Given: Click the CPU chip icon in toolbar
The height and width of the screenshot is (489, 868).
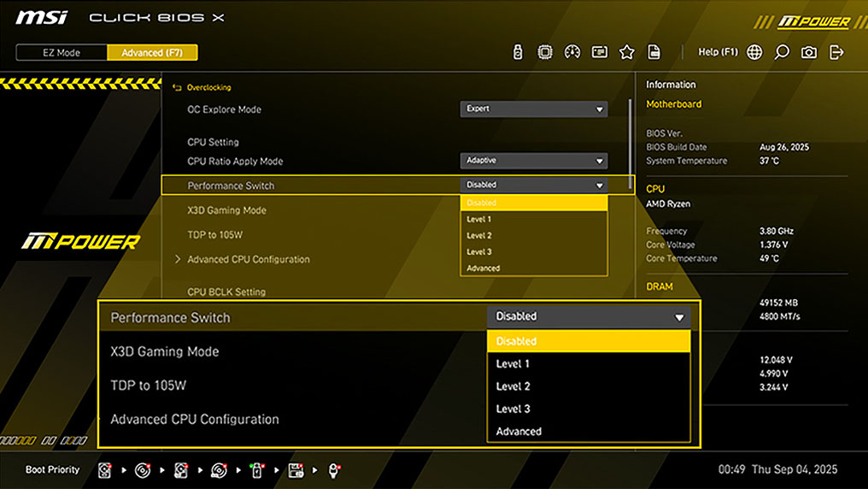Looking at the screenshot, I should tap(544, 52).
